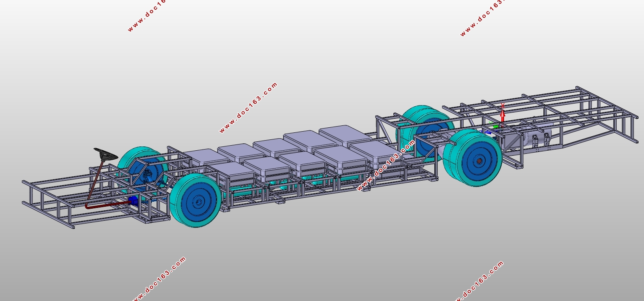The image size is (644, 301).
Task: Click the www.doc163.com watermark overlapping the batteries
Action: click(x=386, y=165)
